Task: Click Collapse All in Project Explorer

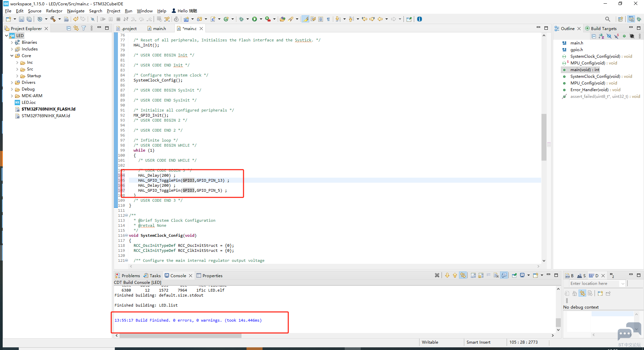Action: (68, 28)
